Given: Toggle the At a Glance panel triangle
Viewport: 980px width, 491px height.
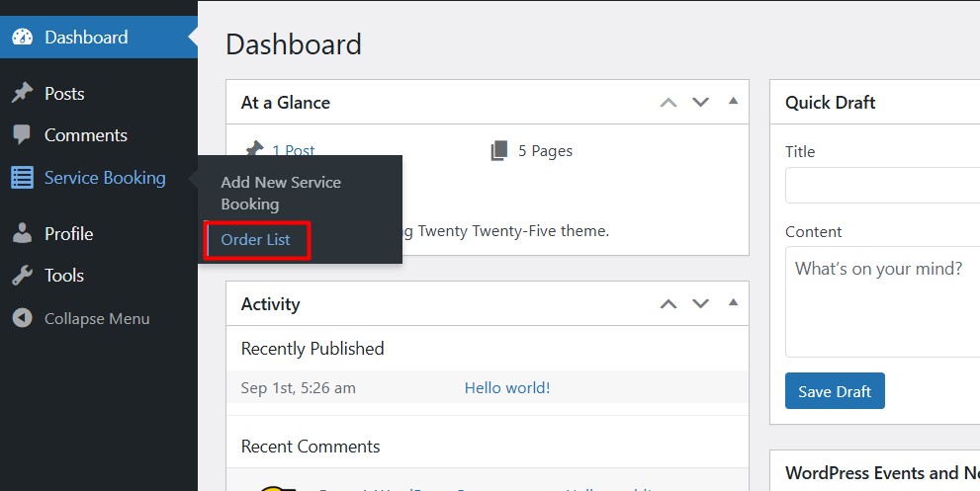Looking at the screenshot, I should [x=733, y=101].
